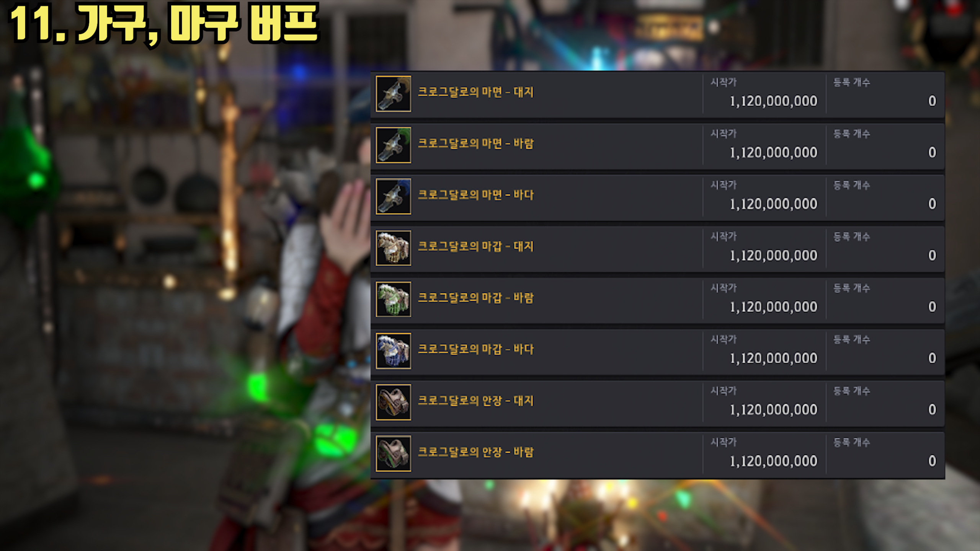
Task: Click 등록 개수 count in 마면 - 바다 row
Action: (x=932, y=204)
